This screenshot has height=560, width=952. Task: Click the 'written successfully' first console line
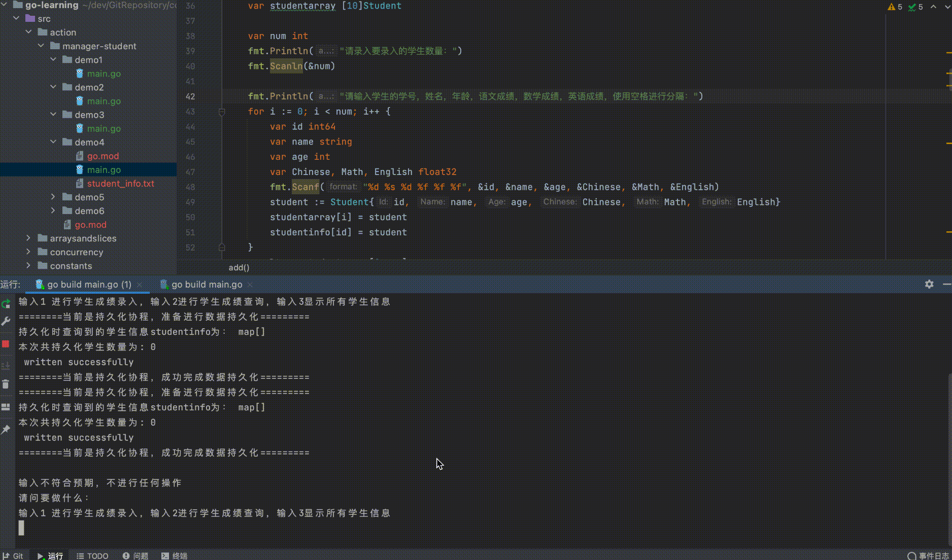coord(79,362)
